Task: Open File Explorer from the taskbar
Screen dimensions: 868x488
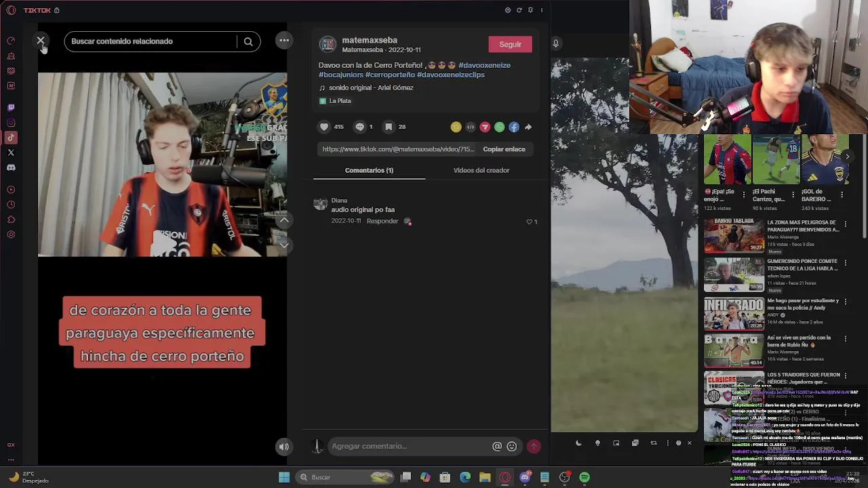Action: [485, 477]
